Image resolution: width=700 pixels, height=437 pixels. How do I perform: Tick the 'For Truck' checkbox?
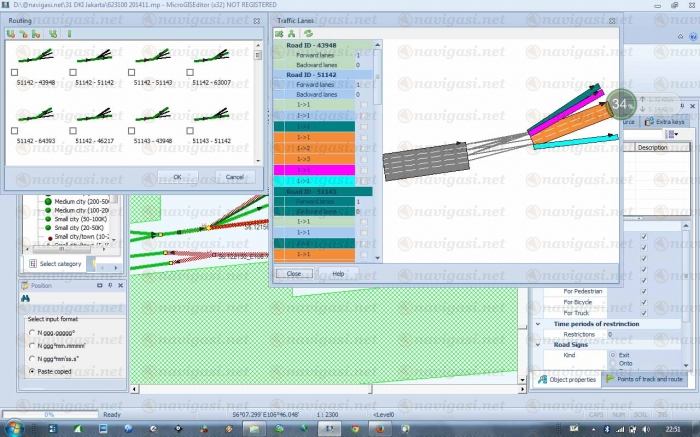click(x=642, y=313)
